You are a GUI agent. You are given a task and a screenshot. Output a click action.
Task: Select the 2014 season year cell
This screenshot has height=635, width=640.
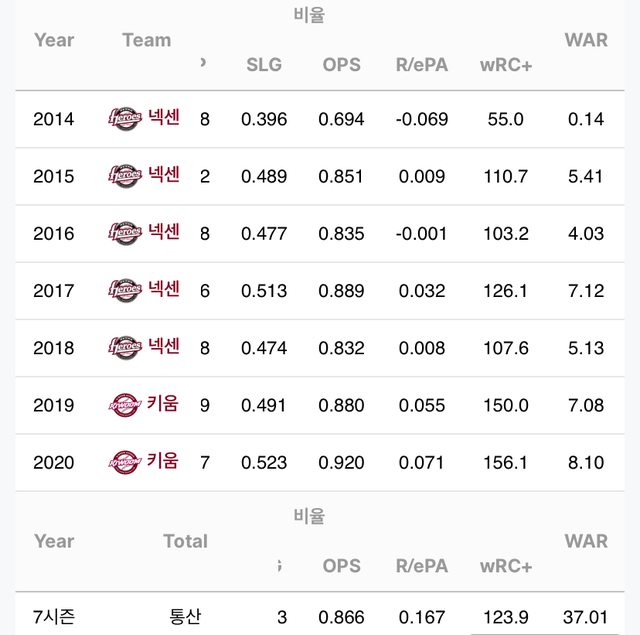54,119
